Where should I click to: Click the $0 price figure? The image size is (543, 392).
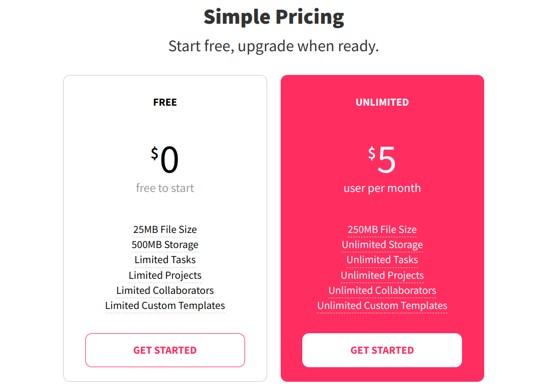[x=165, y=159]
